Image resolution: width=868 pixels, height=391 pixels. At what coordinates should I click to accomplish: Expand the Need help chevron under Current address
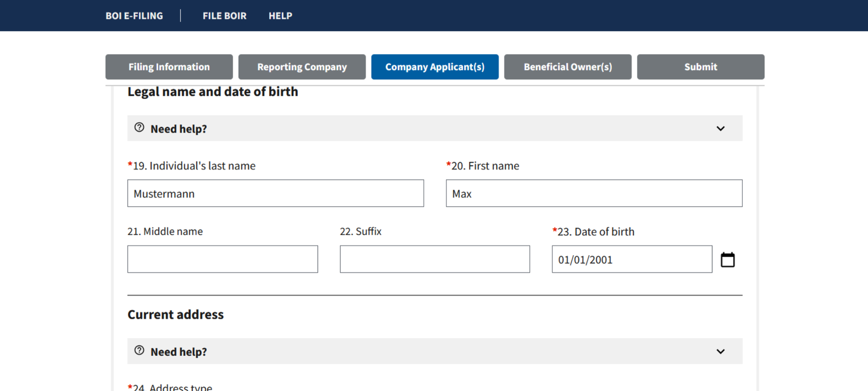coord(720,351)
